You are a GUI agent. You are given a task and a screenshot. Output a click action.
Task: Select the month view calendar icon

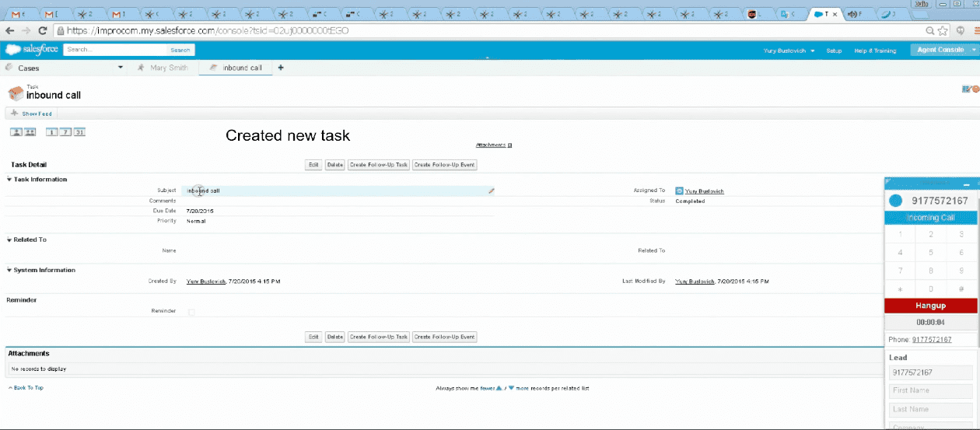tap(79, 132)
